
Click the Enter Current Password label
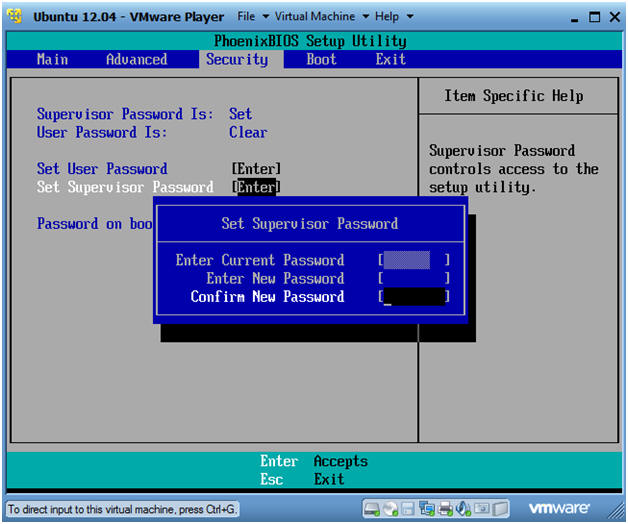(x=260, y=260)
